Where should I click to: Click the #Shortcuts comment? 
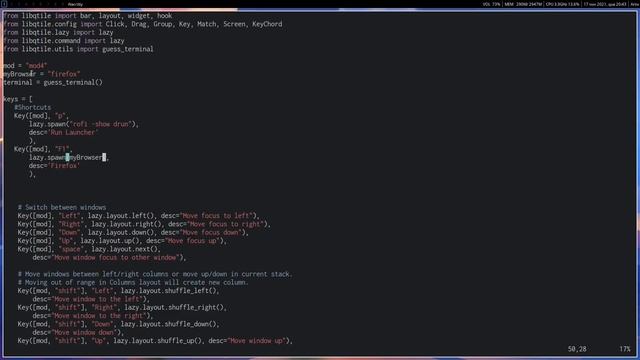coord(33,108)
